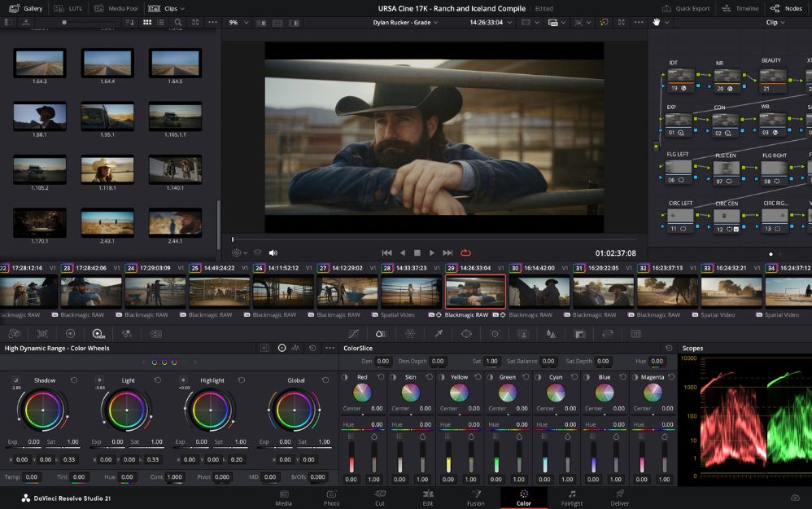Image resolution: width=812 pixels, height=509 pixels.
Task: Click the Highlight color wheel
Action: click(x=210, y=410)
